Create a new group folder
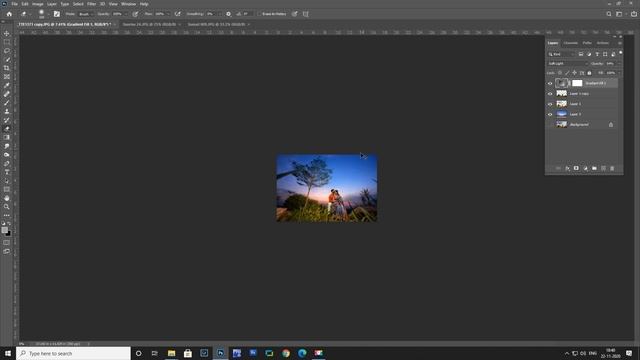Image resolution: width=640 pixels, height=360 pixels. coord(594,168)
